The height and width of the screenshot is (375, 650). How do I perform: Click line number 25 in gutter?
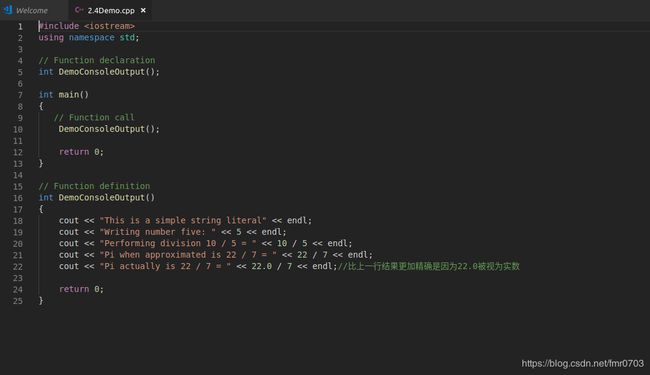(18, 301)
